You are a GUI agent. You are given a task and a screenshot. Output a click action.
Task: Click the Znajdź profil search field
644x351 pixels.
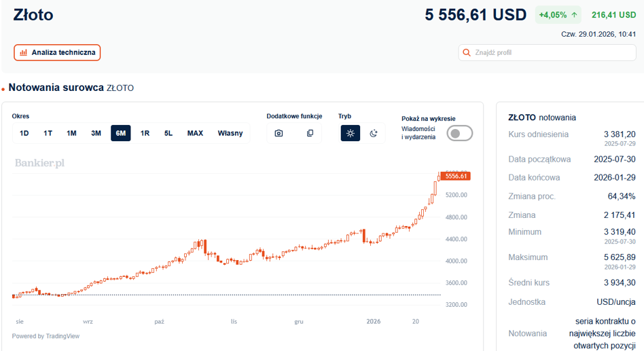[547, 52]
